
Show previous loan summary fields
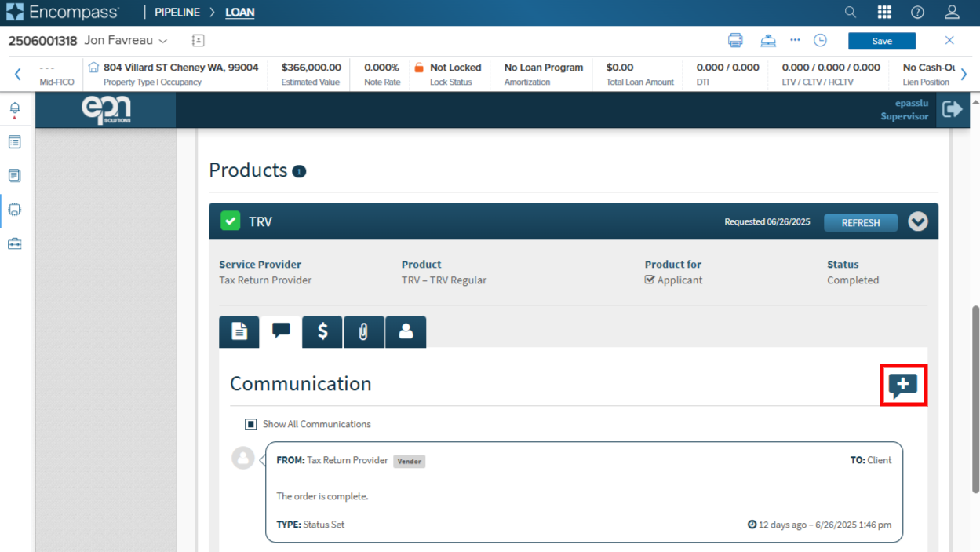point(17,75)
